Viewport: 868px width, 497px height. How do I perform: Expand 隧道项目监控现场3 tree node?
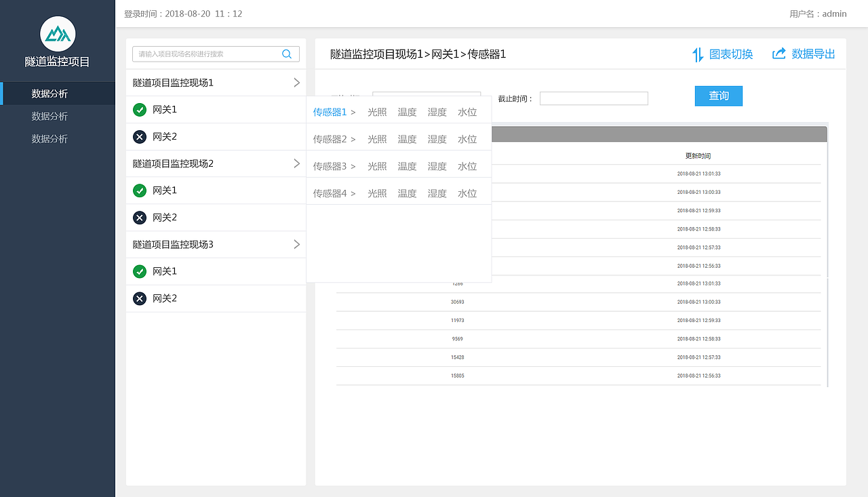(x=296, y=244)
